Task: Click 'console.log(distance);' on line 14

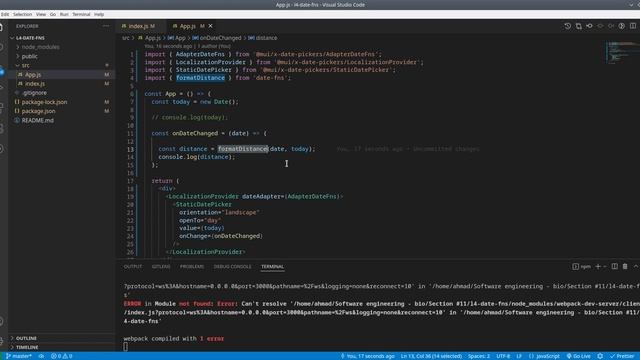Action: coord(197,157)
